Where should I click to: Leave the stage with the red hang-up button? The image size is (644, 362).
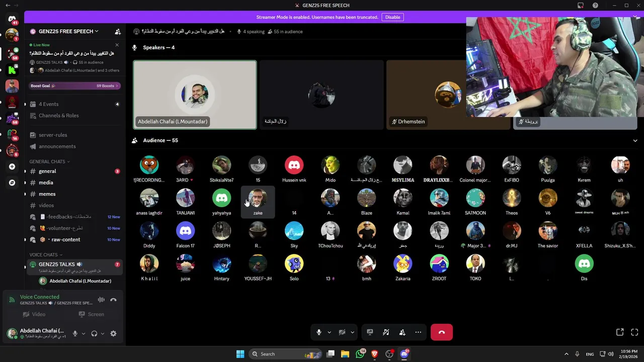[442, 332]
